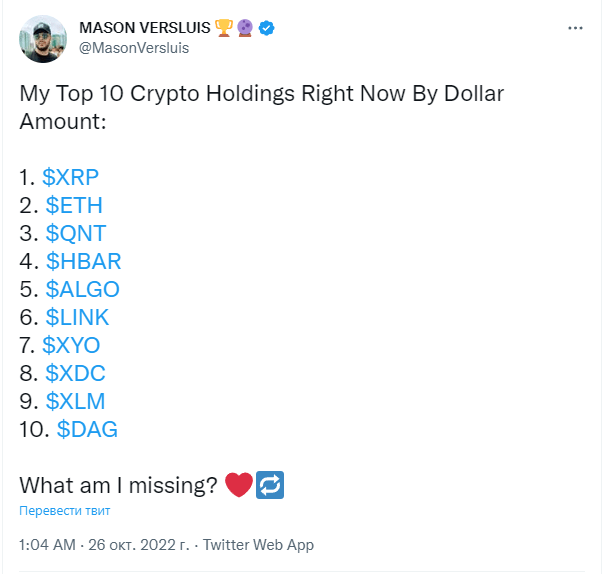
Task: Open the $ETH cashtag link
Action: pyautogui.click(x=74, y=205)
